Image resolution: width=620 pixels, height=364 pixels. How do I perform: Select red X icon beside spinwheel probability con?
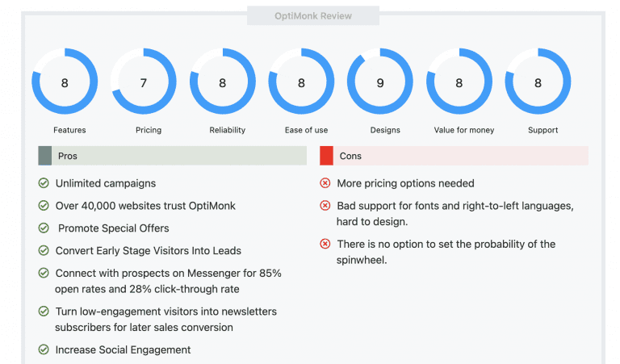tap(325, 244)
